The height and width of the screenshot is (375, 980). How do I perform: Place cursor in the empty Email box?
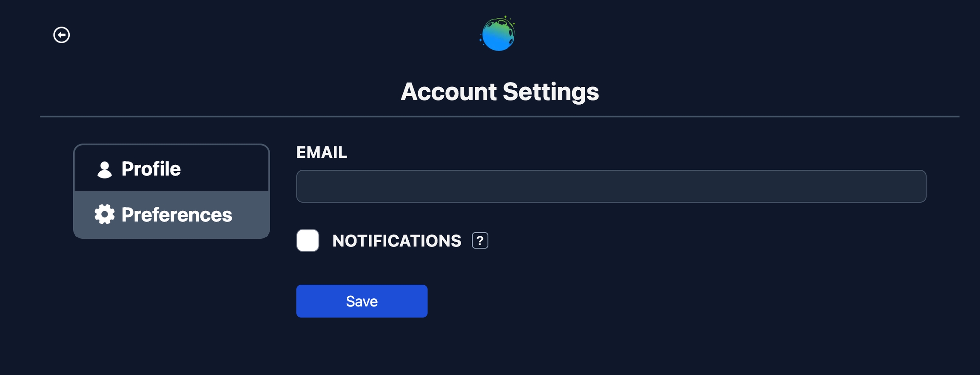pos(611,186)
